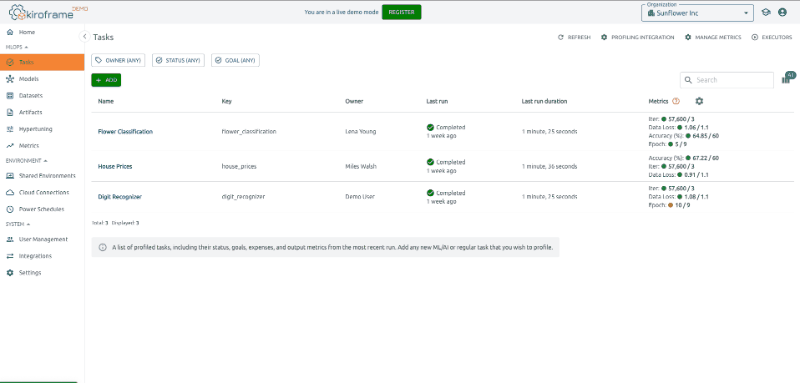Click the flower_classification key cell
Screen dimensions: 800x383
[248, 132]
